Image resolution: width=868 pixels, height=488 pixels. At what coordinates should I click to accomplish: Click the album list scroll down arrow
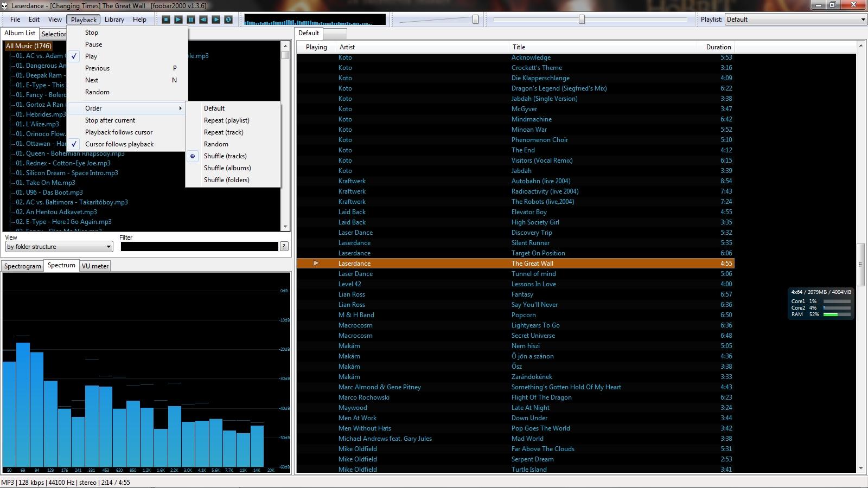pos(285,227)
